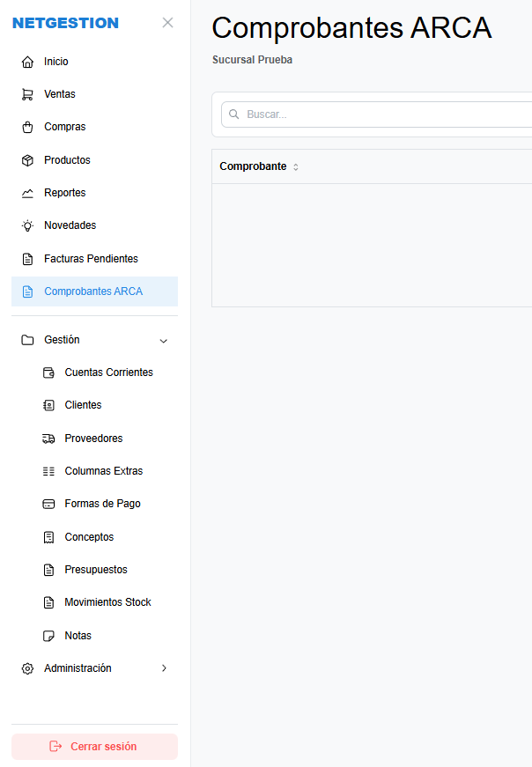Select the Reportes chart icon
The height and width of the screenshot is (767, 532).
[x=26, y=192]
